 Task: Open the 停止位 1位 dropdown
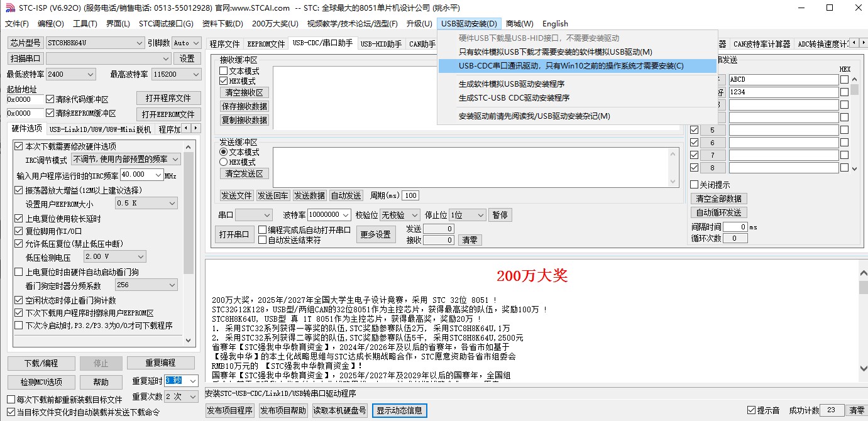tap(468, 215)
